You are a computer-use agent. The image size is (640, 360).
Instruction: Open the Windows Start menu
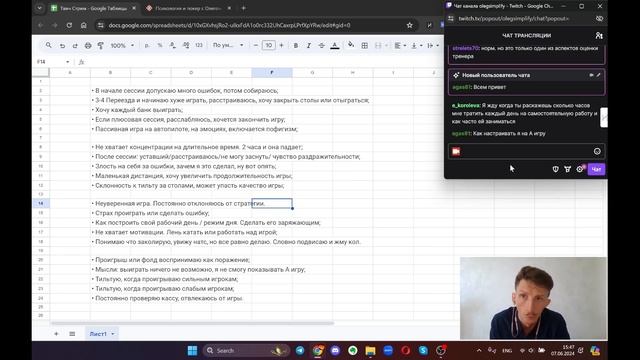click(x=192, y=351)
